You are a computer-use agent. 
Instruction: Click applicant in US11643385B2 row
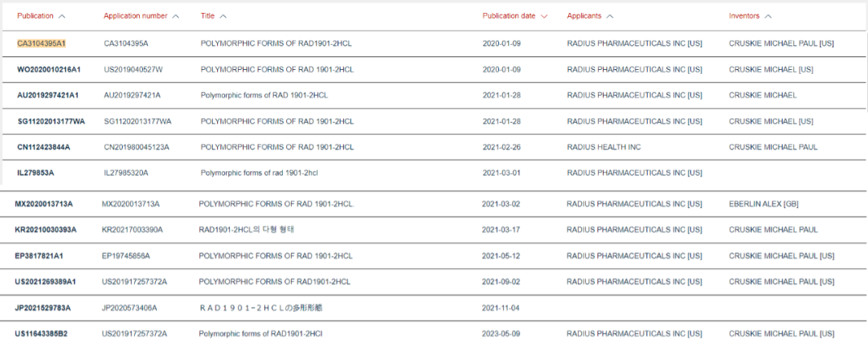coord(634,334)
